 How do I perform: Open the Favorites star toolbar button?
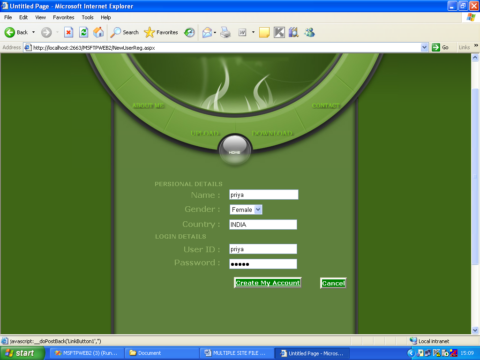click(161, 32)
